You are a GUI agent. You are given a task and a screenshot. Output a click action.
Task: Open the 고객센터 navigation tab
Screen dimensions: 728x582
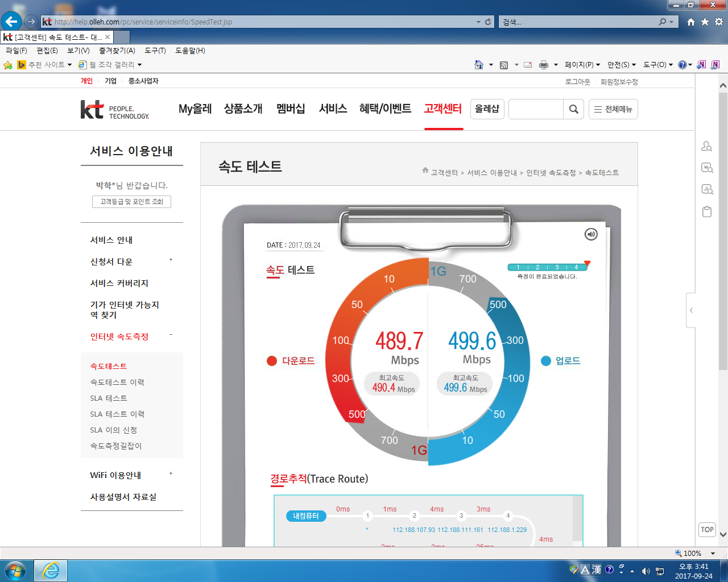pos(443,109)
